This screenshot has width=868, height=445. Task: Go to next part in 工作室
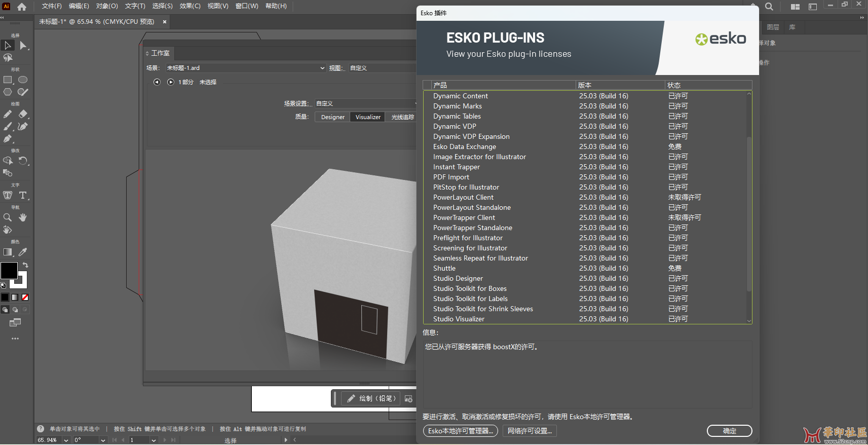pyautogui.click(x=171, y=82)
